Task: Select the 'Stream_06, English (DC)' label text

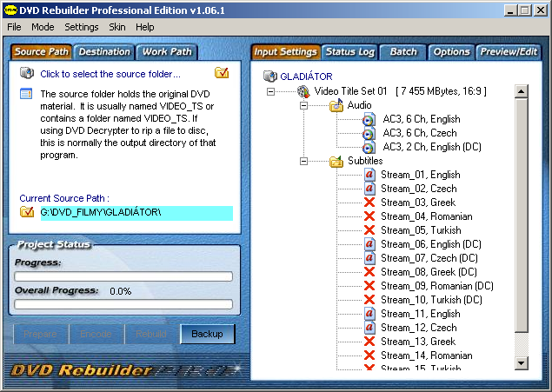Action: 431,244
